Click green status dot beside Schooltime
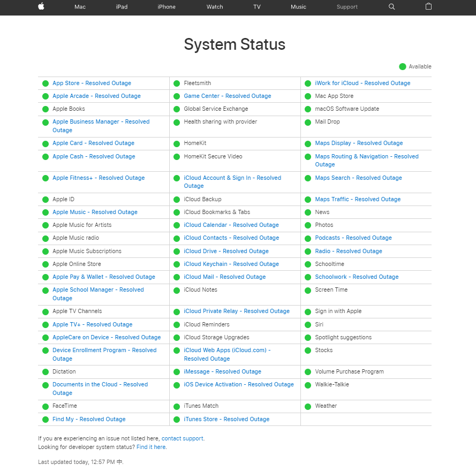476x472 pixels. click(308, 264)
